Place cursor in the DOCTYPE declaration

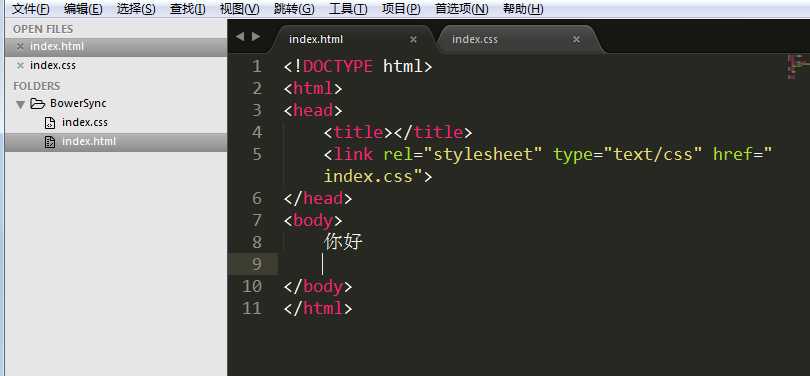357,67
